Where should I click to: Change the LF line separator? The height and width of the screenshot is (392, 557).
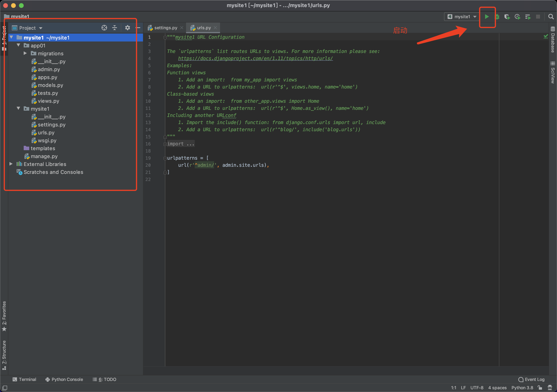(463, 388)
